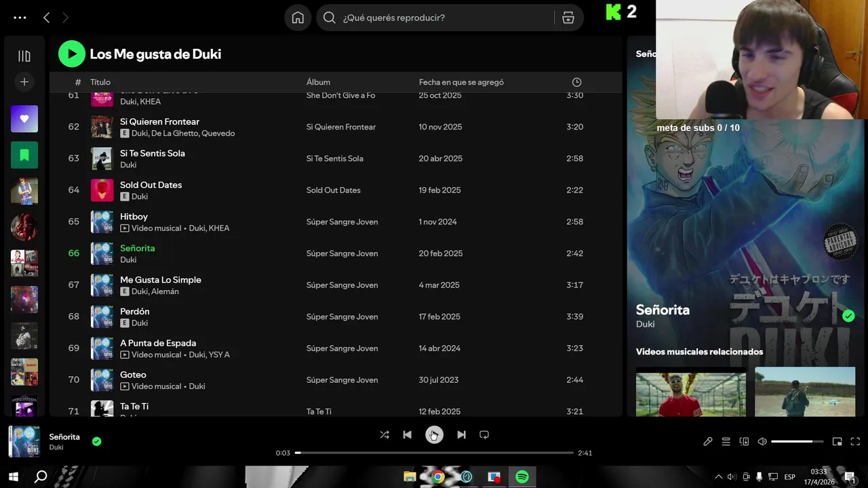
Task: Open the Señorita title in the side panel
Action: [663, 310]
